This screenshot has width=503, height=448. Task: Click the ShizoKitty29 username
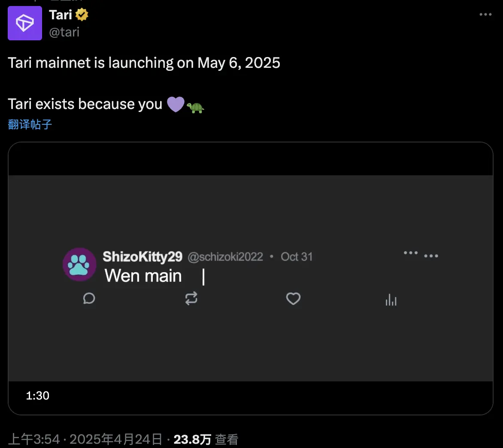tap(142, 257)
